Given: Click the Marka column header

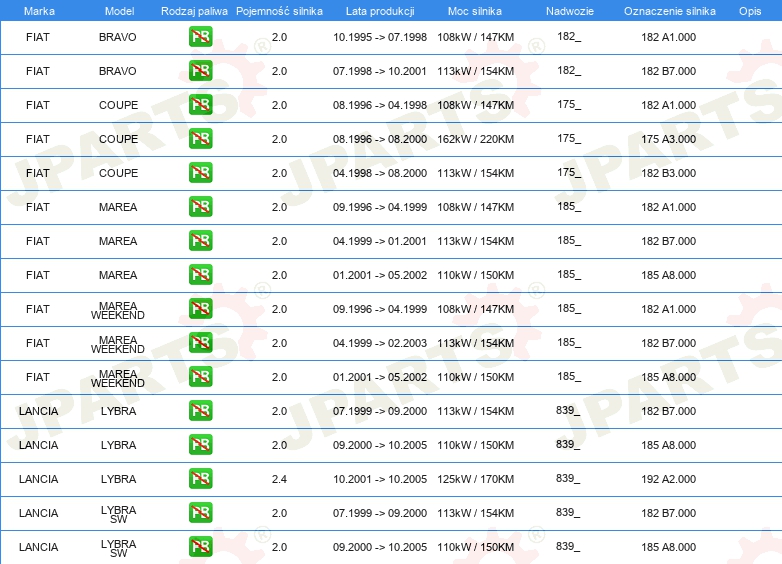Looking at the screenshot, I should (x=39, y=11).
